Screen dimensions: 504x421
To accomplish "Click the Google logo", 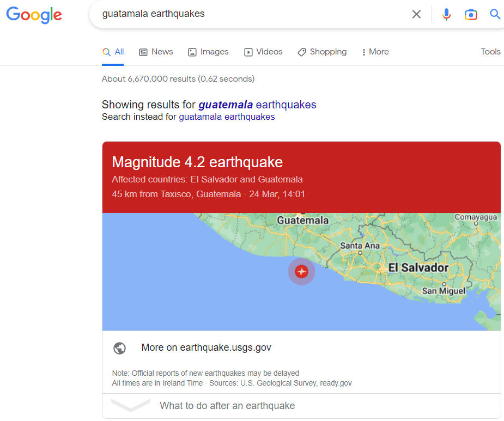I will pos(34,15).
